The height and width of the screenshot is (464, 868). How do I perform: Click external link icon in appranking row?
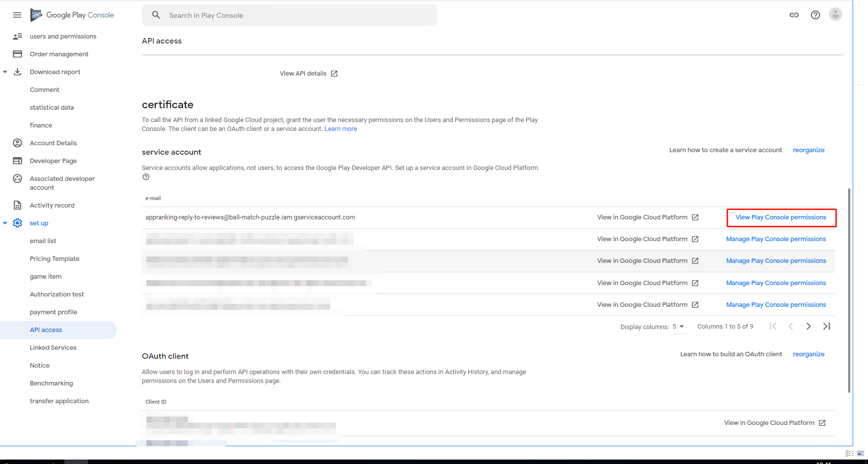695,217
